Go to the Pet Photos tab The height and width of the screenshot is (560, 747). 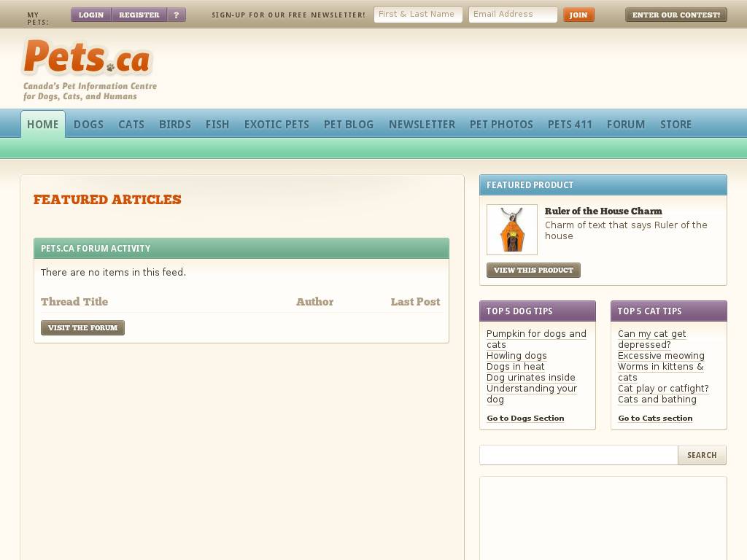pos(501,125)
